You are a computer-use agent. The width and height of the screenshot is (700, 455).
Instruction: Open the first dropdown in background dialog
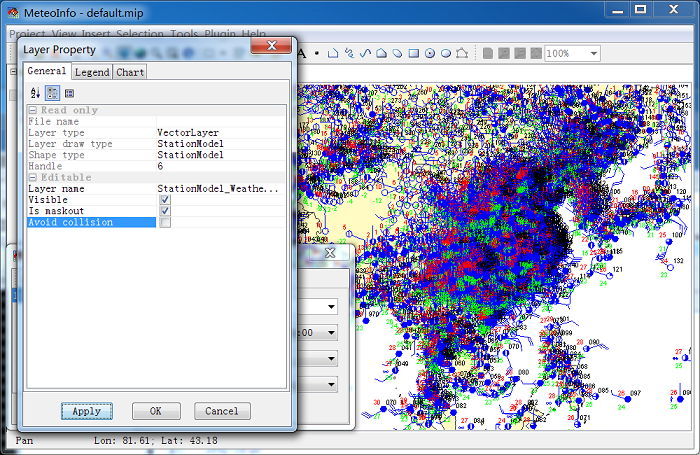click(331, 306)
